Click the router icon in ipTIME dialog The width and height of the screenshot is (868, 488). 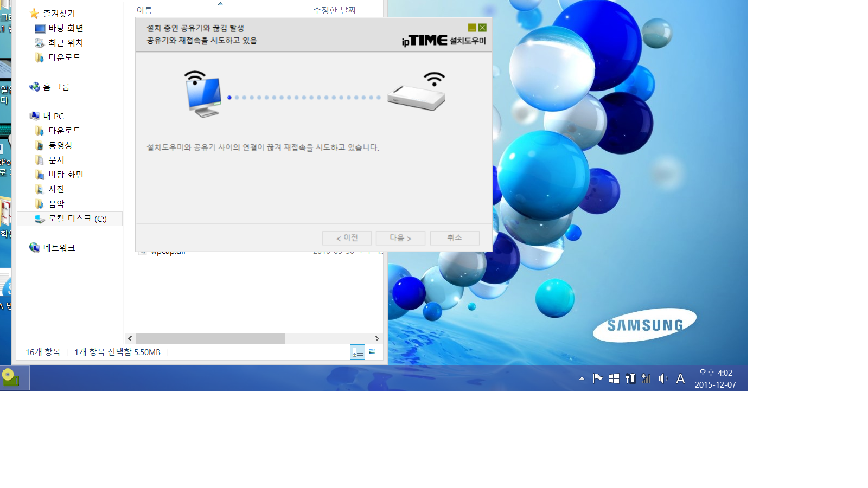[x=417, y=92]
